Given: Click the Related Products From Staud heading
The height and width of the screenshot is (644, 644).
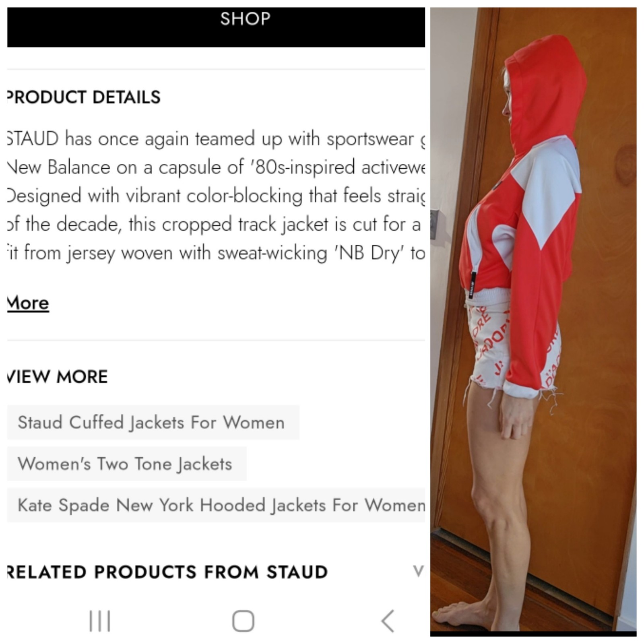Looking at the screenshot, I should point(167,572).
